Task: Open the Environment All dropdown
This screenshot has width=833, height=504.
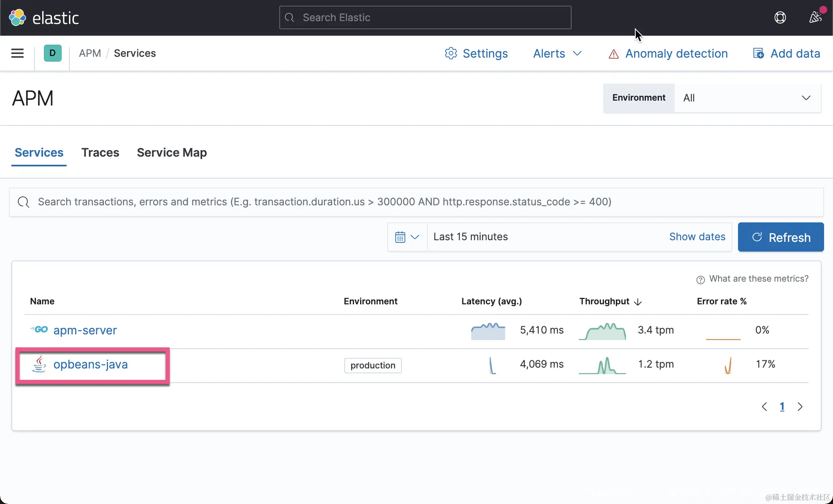Action: coord(747,98)
